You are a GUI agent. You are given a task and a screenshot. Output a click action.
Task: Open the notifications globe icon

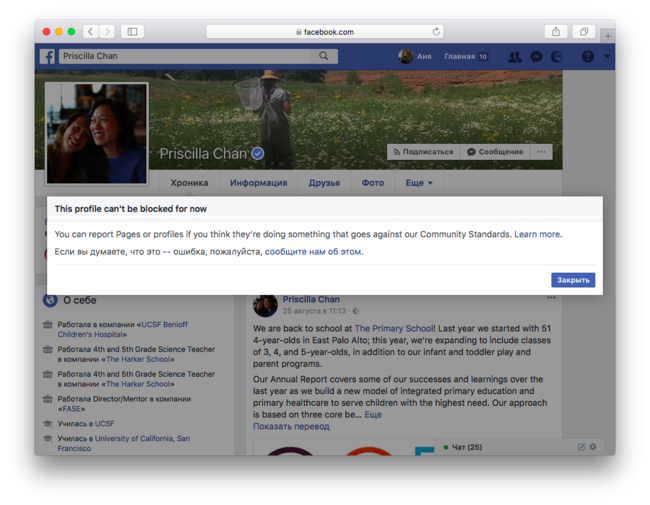click(557, 57)
